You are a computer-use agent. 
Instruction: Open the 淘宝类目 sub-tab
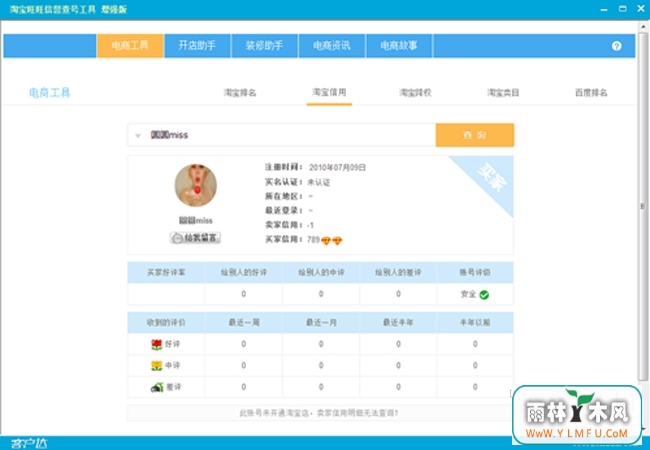tap(503, 93)
